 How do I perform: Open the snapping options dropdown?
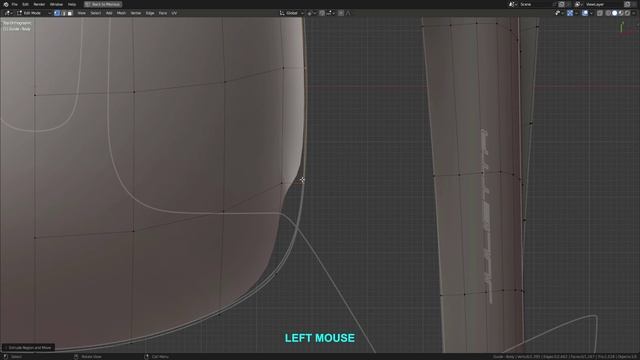330,13
